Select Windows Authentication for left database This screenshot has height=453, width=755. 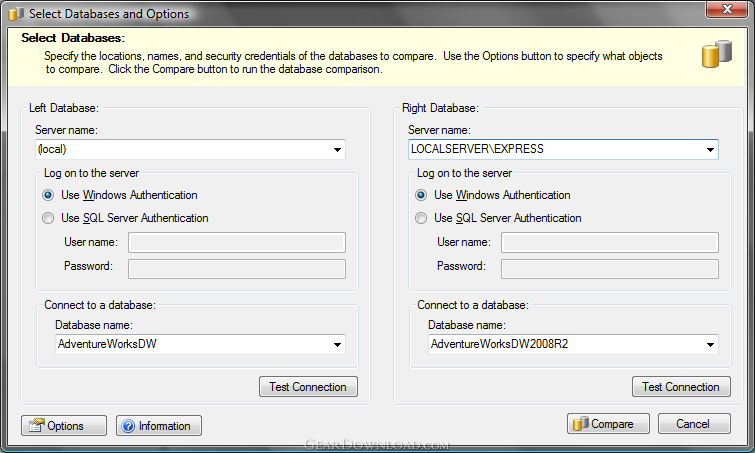click(48, 195)
